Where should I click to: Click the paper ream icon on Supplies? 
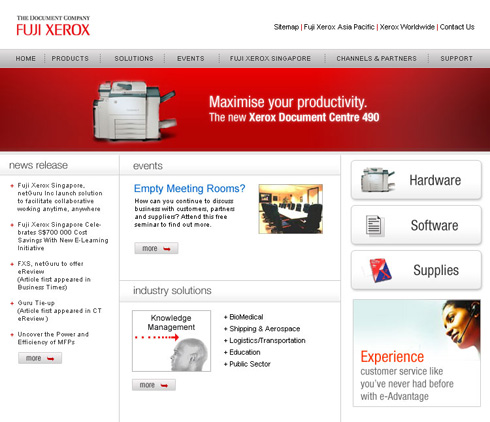(x=381, y=270)
